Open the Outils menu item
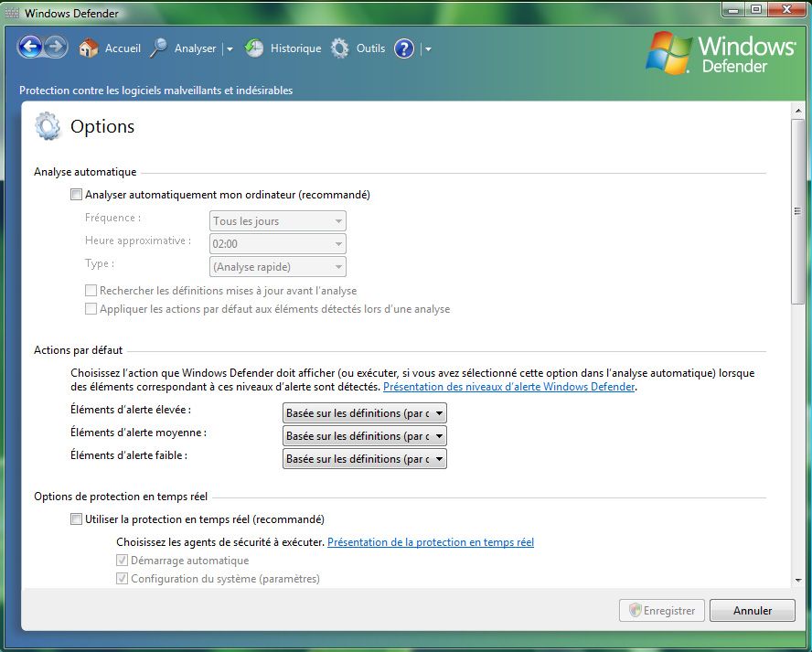This screenshot has width=812, height=652. point(370,48)
